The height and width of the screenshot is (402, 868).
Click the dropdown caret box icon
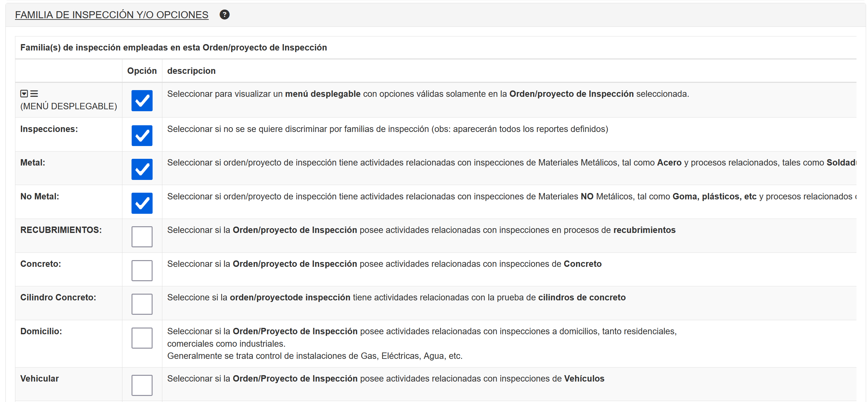[x=24, y=93]
